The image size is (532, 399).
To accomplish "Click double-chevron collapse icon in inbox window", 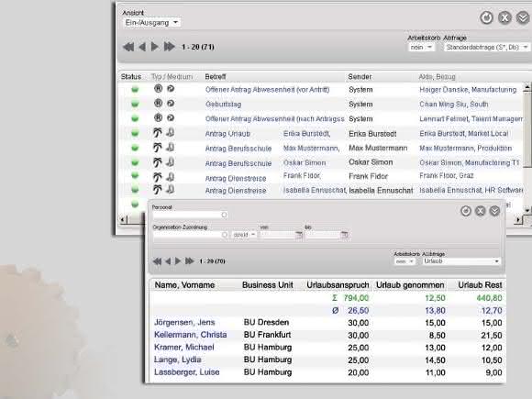I will tap(523, 17).
